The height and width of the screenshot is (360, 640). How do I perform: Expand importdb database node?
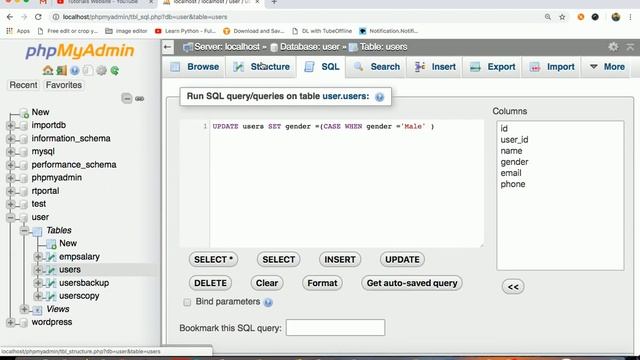click(11, 125)
